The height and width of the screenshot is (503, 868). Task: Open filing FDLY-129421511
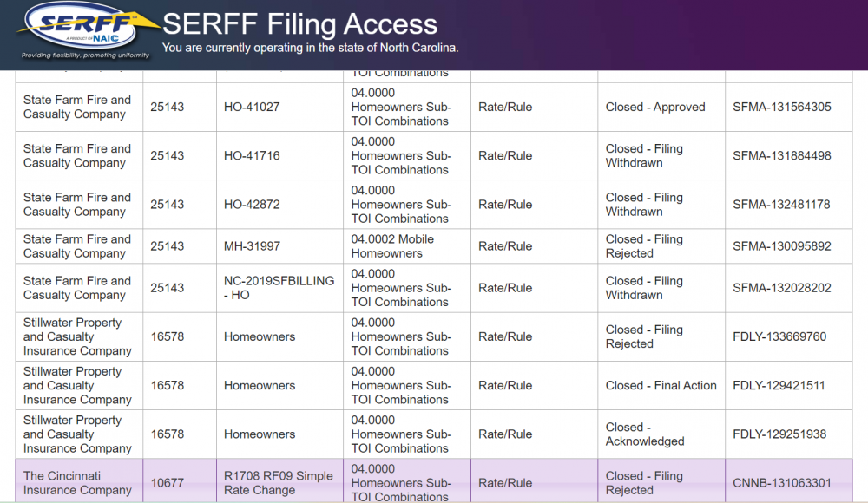coord(779,385)
